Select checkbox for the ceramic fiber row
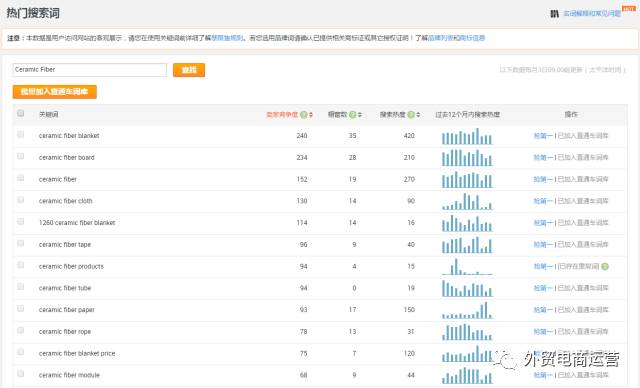This screenshot has height=388, width=640. 20,178
